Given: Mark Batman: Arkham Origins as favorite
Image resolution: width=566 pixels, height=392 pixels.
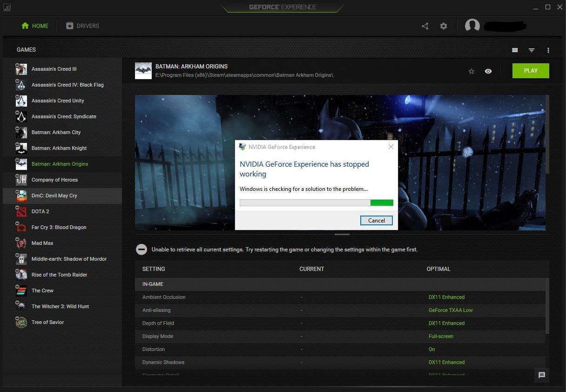Looking at the screenshot, I should [x=472, y=71].
